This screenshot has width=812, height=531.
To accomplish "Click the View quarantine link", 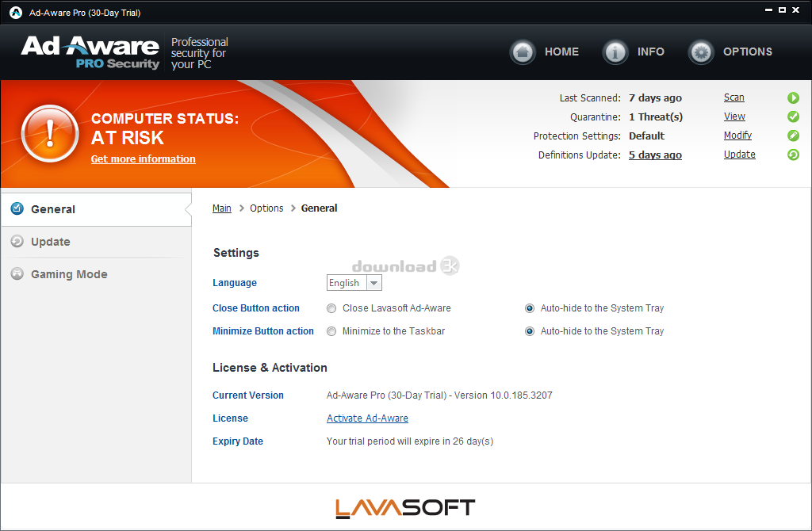I will coord(734,117).
